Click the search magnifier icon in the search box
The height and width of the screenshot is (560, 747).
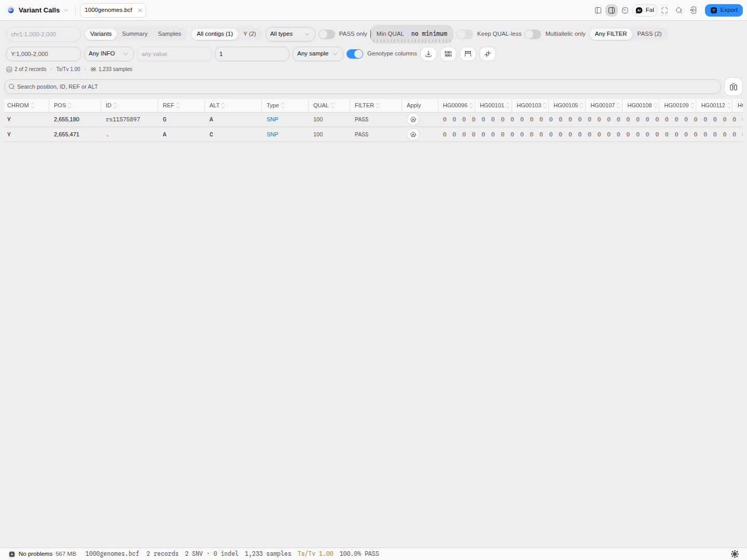11,87
